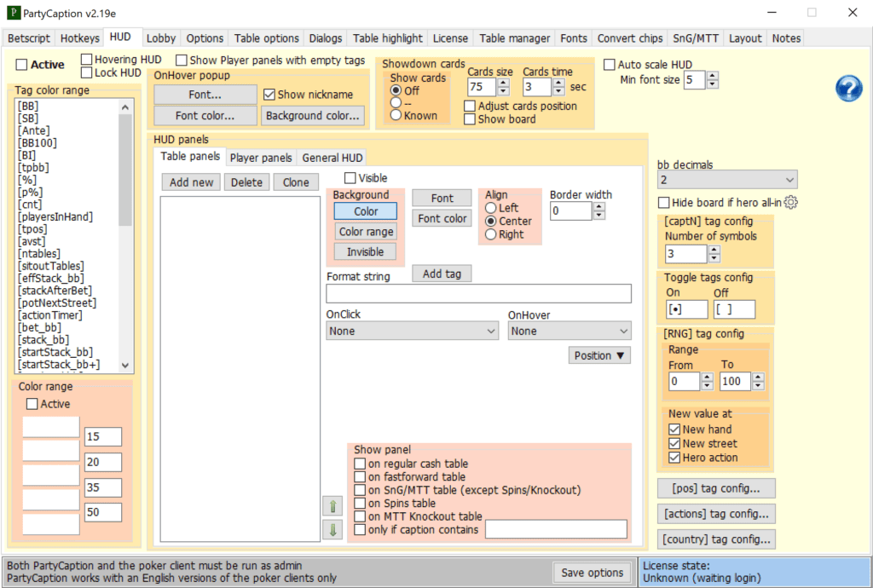Click the Invisible background button
The image size is (873, 588).
tap(365, 252)
